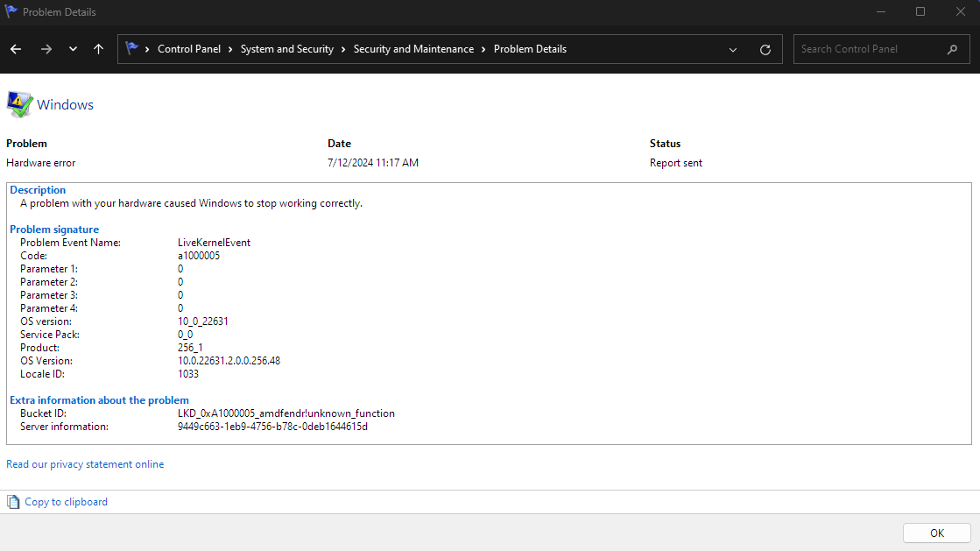This screenshot has width=980, height=551.
Task: Click the Product value '256_1'
Action: pyautogui.click(x=190, y=348)
